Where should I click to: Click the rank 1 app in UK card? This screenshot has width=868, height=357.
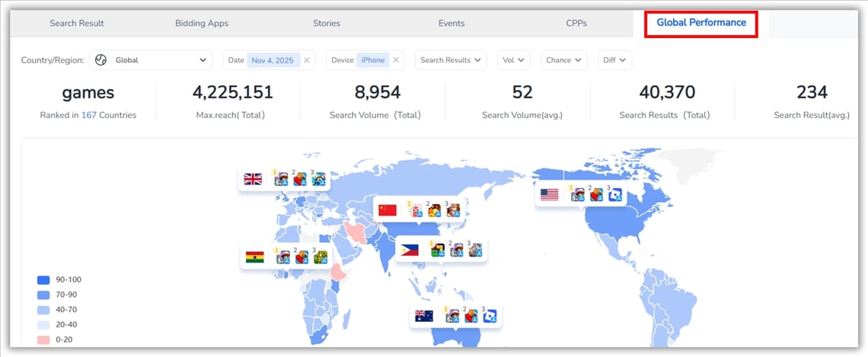tap(282, 179)
